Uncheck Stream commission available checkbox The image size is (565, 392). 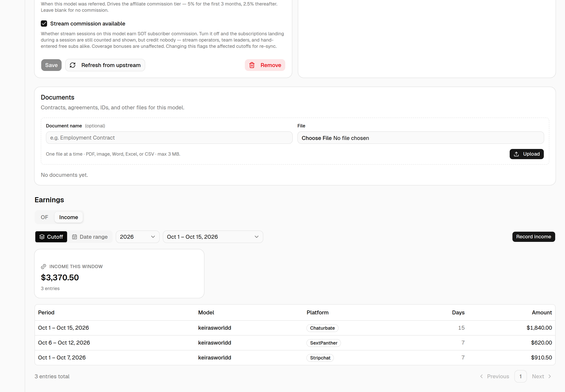(44, 24)
